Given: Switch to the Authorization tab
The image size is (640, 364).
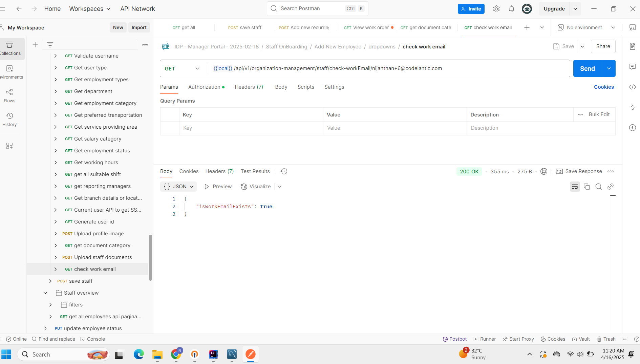Looking at the screenshot, I should (206, 87).
